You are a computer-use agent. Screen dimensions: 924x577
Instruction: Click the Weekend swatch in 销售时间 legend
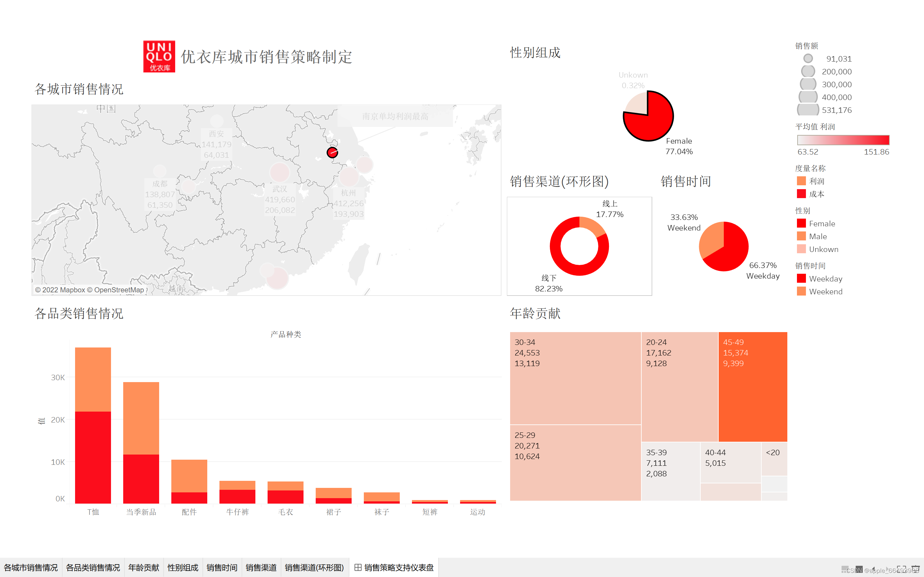801,292
